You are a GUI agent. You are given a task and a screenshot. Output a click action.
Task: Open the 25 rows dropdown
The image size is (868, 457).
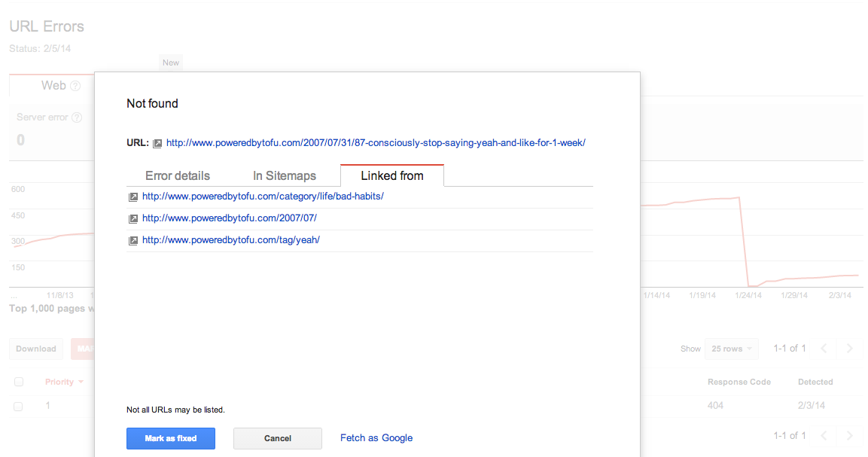coord(731,348)
